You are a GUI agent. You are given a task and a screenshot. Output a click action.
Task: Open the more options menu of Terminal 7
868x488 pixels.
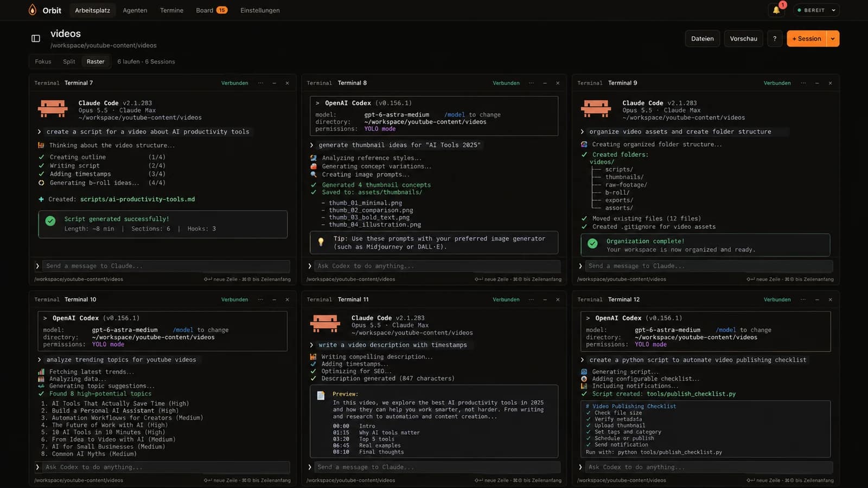[260, 83]
